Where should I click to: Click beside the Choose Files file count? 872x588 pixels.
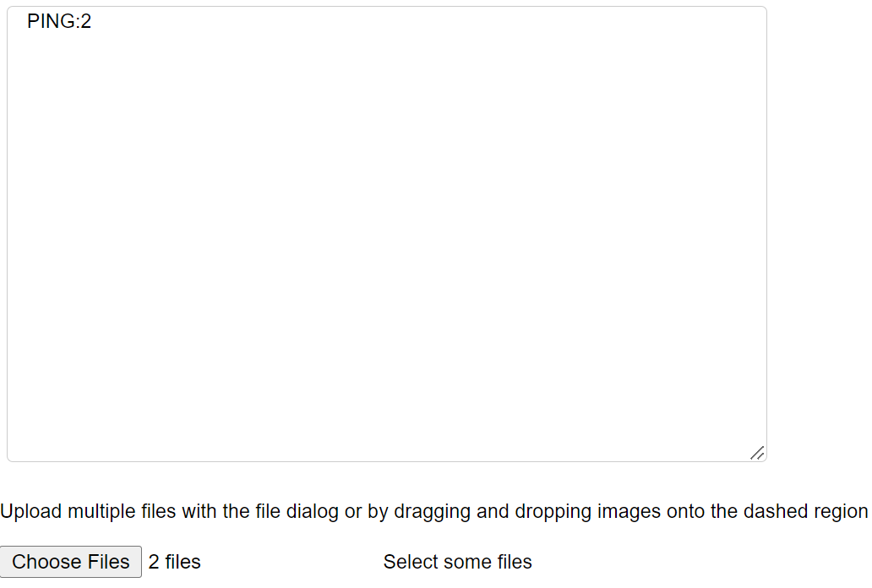pyautogui.click(x=173, y=562)
